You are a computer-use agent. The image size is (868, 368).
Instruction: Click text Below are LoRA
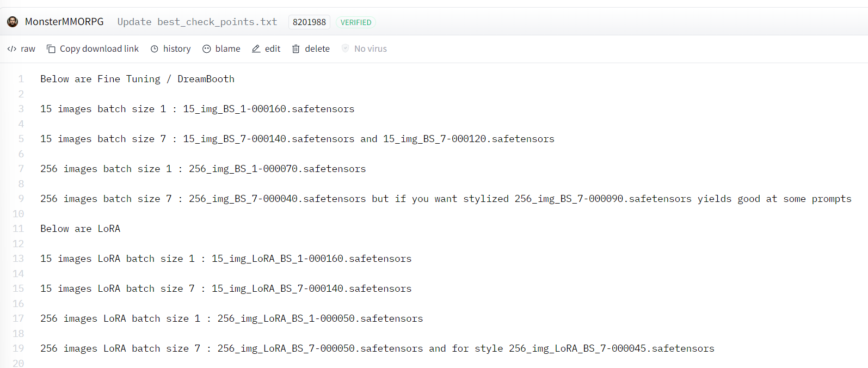pos(80,229)
